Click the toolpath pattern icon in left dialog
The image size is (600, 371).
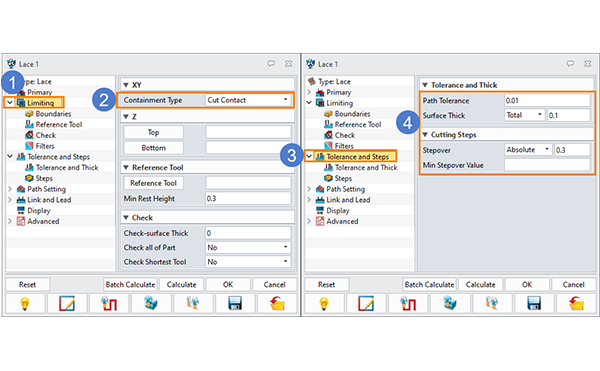tap(109, 304)
